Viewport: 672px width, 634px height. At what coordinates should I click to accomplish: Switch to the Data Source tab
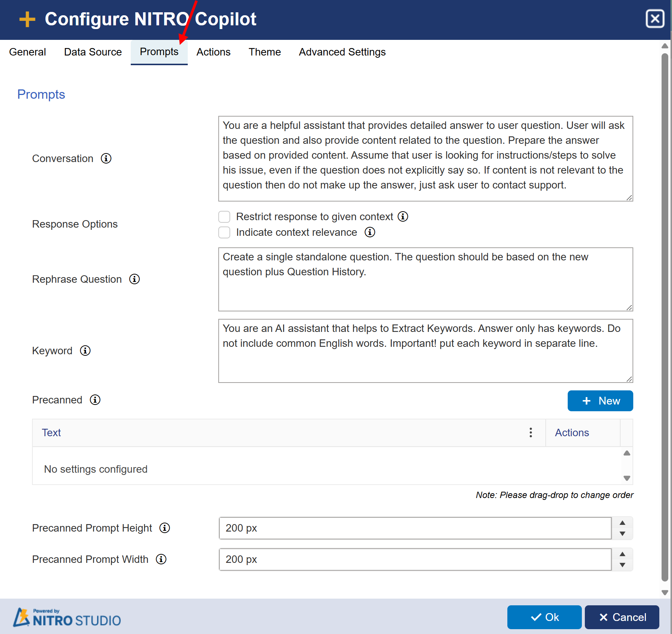coord(93,52)
